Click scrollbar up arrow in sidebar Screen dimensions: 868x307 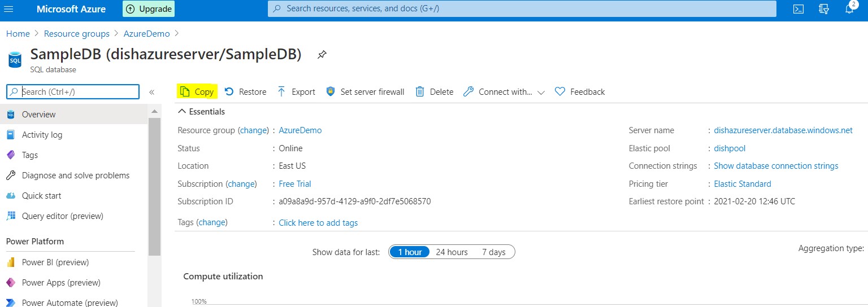[x=154, y=111]
